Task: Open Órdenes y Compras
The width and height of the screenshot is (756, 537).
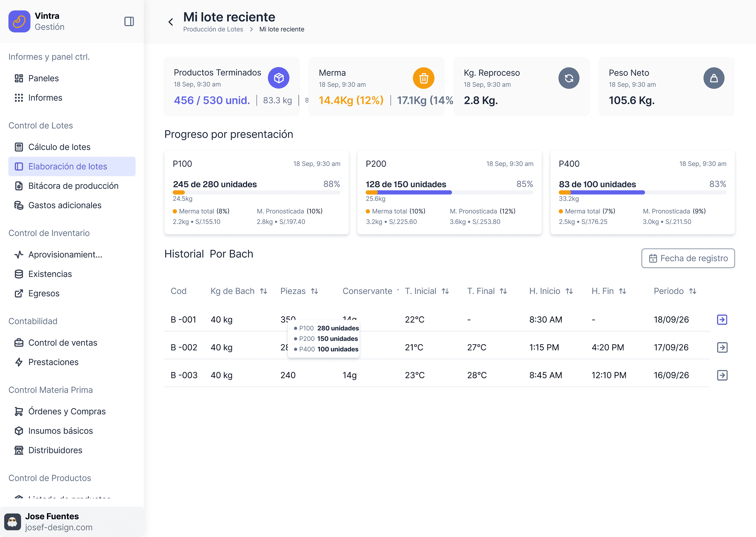Action: coord(72,411)
